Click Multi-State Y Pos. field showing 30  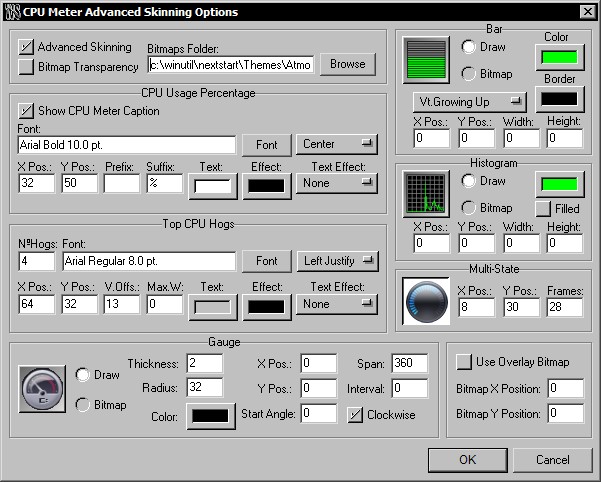tap(521, 307)
